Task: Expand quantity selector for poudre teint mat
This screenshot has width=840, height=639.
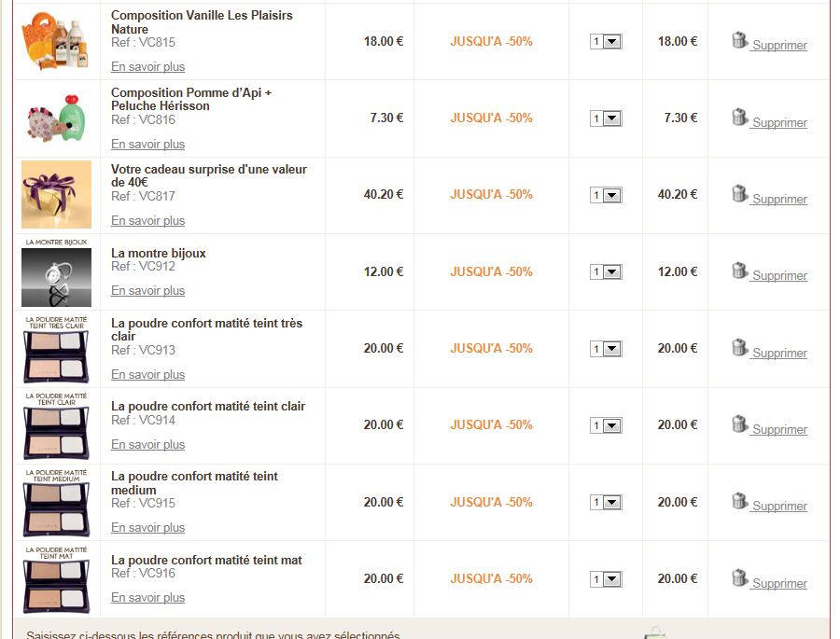Action: coord(606,579)
